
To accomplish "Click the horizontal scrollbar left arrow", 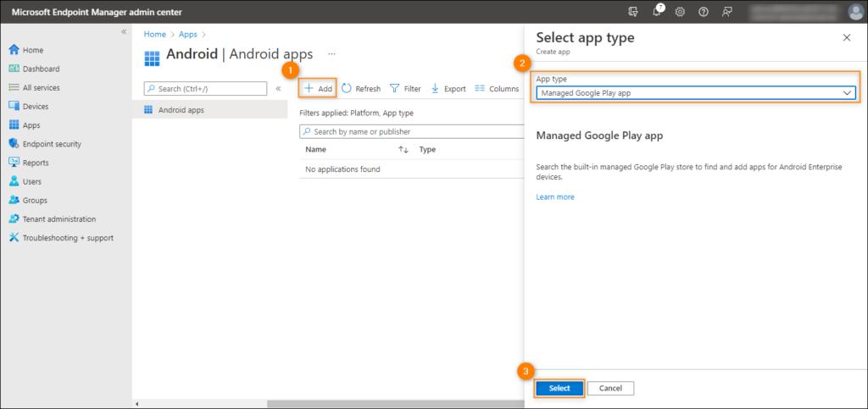I will [137, 405].
